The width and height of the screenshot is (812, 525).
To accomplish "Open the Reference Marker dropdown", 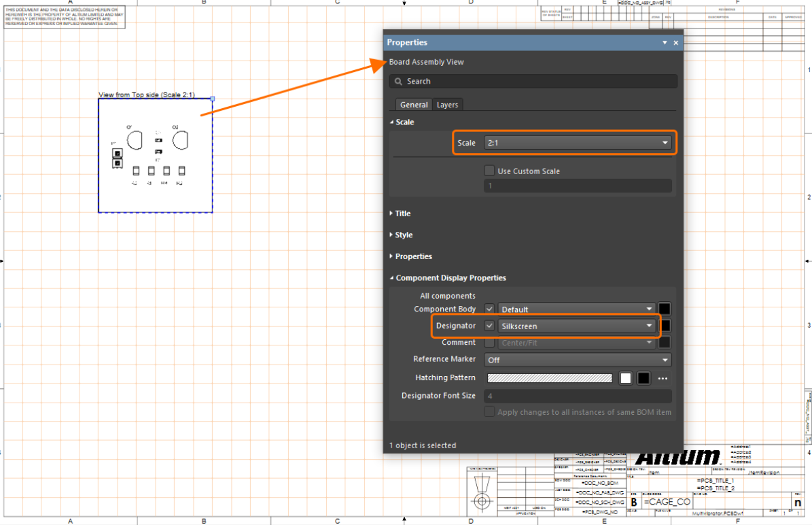I will [578, 360].
